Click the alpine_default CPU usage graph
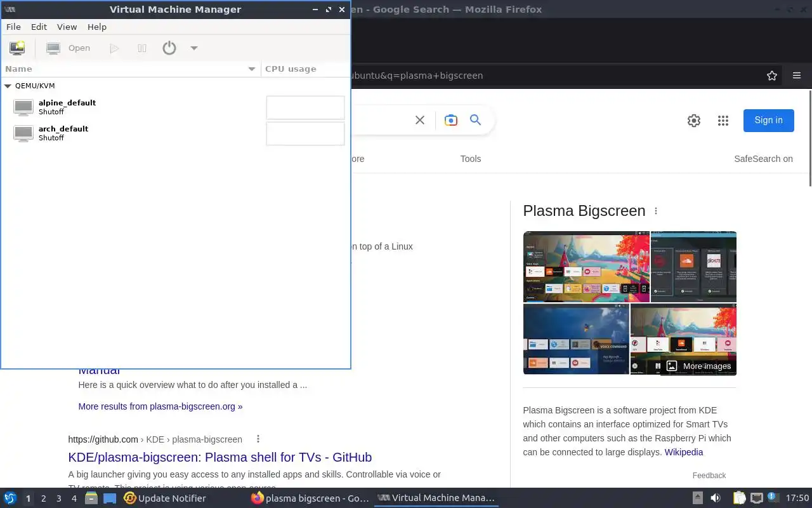 [305, 107]
